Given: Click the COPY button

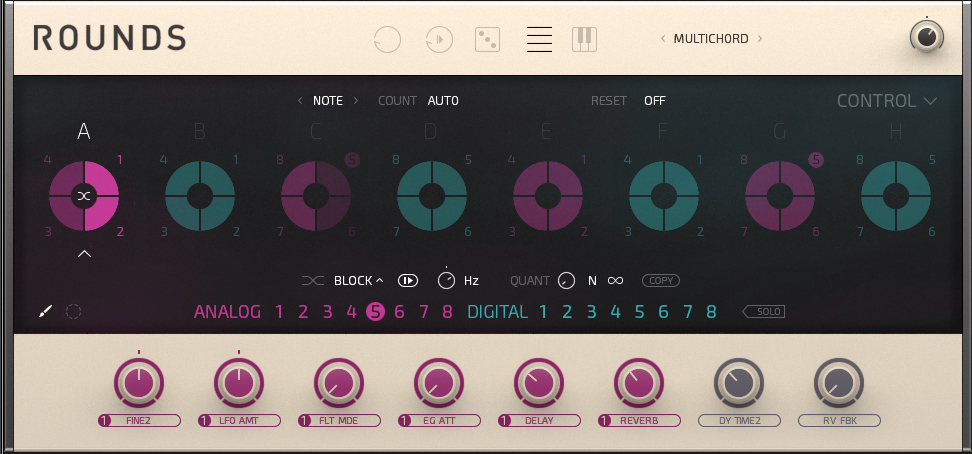Looking at the screenshot, I should (x=661, y=281).
